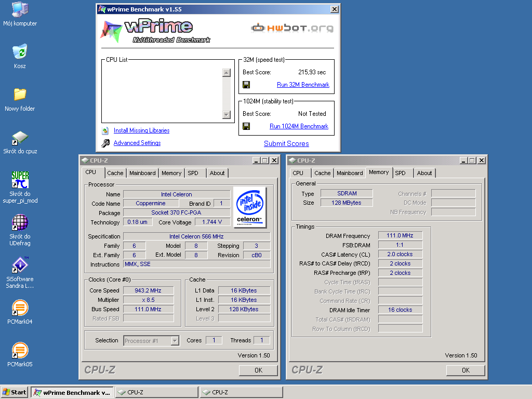Viewport: 532px width, 399px height.
Task: Click the Core Voltage 1.744 V field
Action: (212, 222)
